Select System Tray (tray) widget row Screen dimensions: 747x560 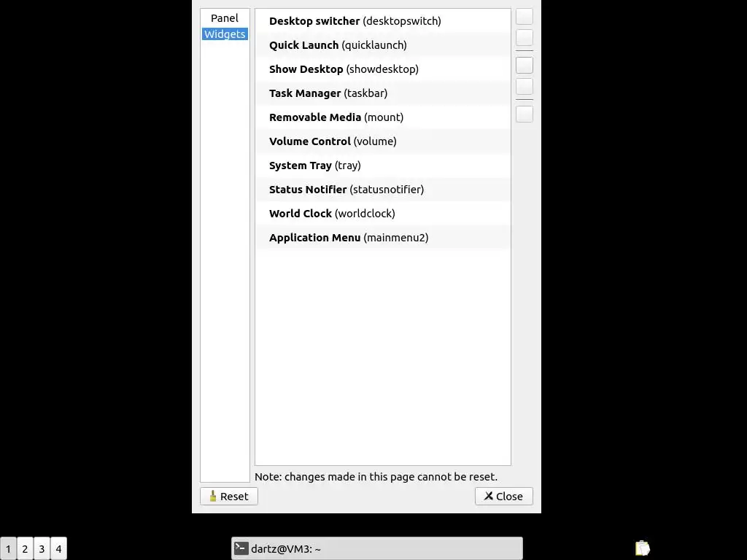(382, 166)
